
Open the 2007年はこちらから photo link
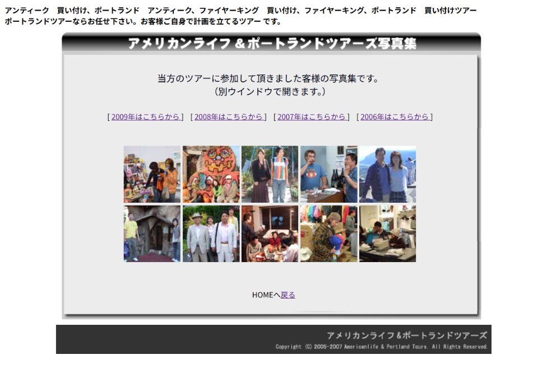(312, 117)
